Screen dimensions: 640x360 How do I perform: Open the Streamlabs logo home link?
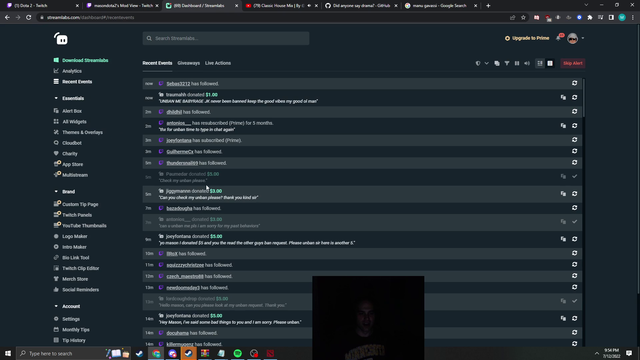point(61,39)
